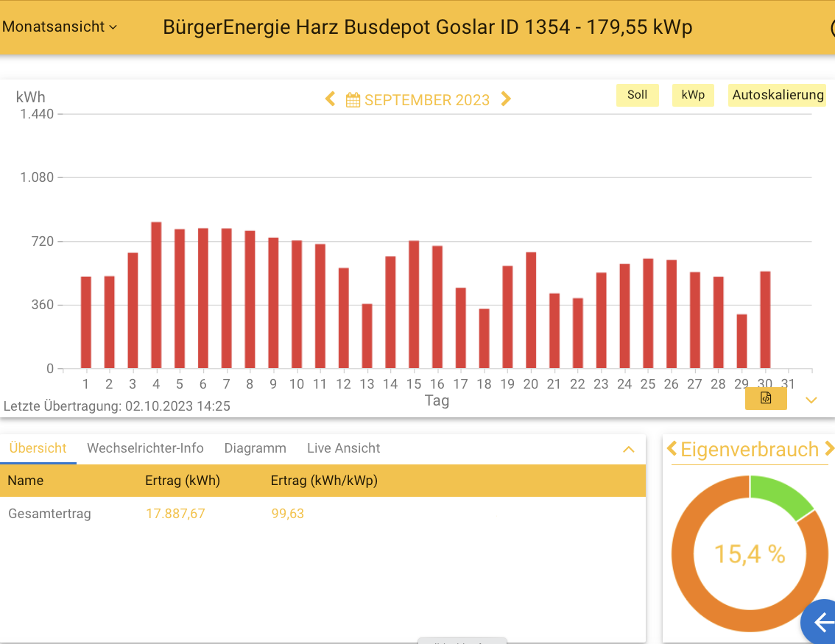The image size is (835, 644).
Task: Click the Gesamtertrag row name
Action: (49, 514)
